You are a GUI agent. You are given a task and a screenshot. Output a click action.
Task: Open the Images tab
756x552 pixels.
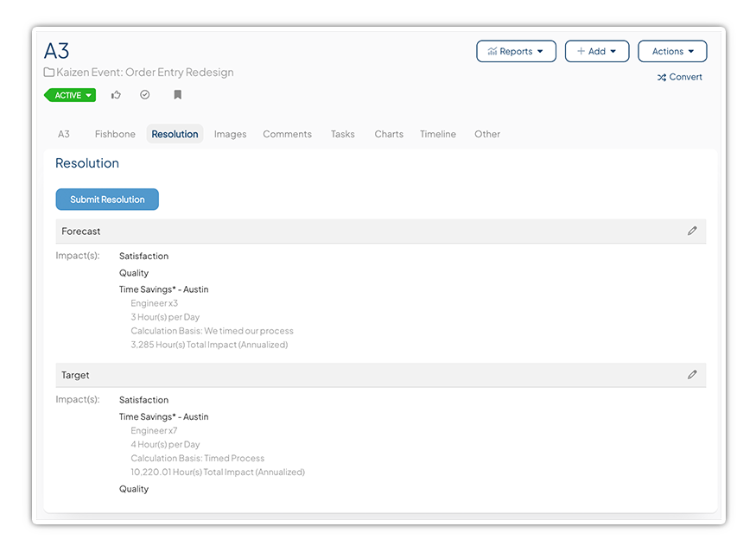coord(230,135)
